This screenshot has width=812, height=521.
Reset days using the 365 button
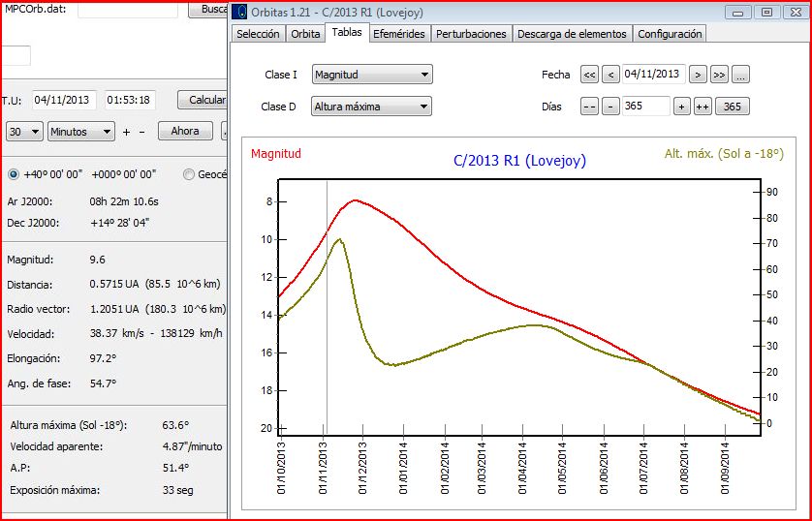click(x=732, y=107)
